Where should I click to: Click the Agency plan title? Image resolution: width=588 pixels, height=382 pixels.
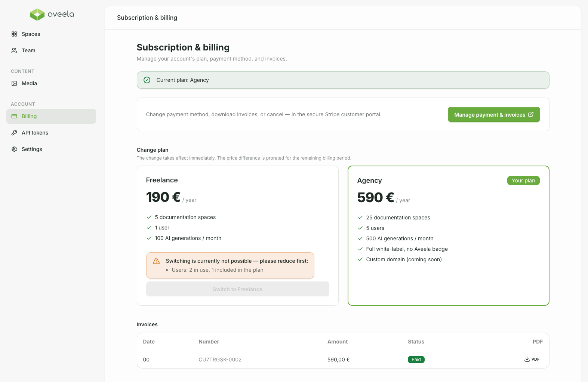(x=370, y=181)
